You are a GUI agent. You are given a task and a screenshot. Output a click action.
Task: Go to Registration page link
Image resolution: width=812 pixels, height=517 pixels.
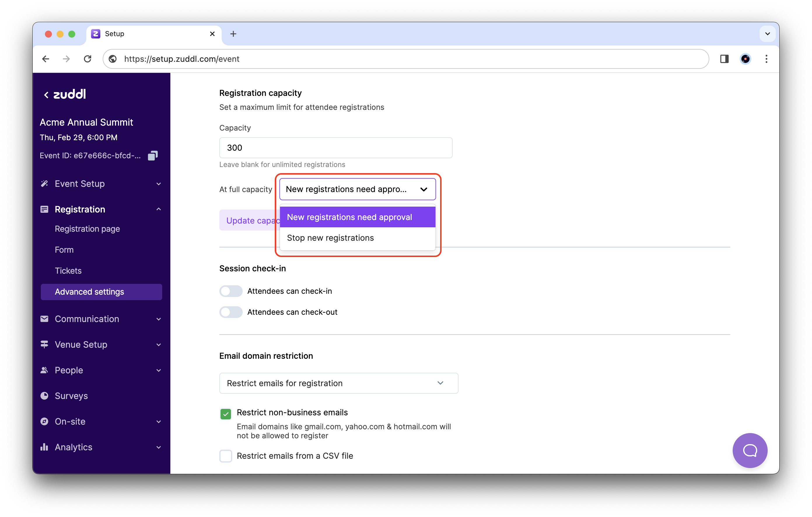pyautogui.click(x=87, y=229)
